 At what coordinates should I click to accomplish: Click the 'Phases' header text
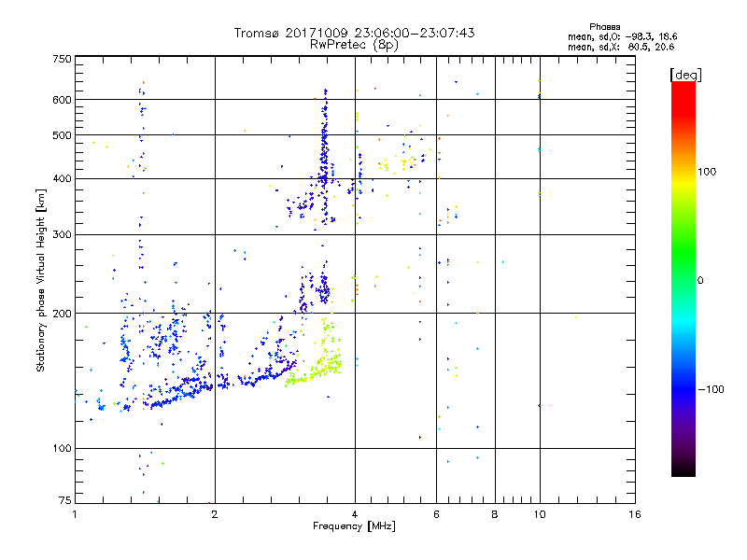tap(604, 27)
